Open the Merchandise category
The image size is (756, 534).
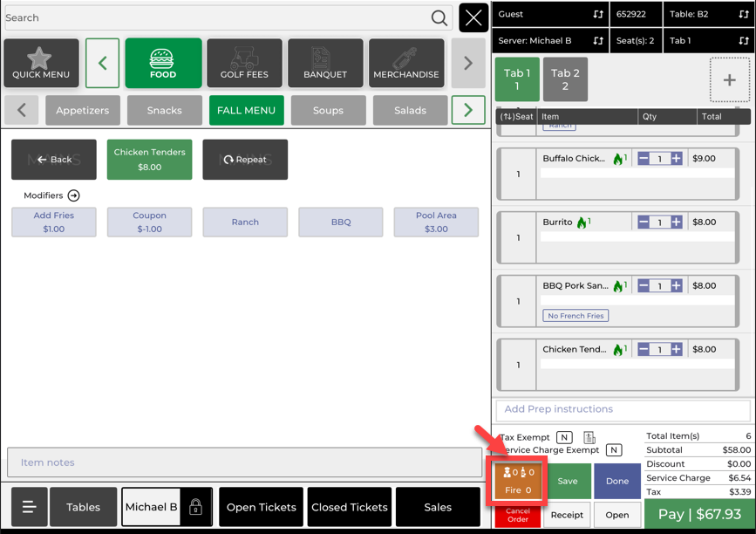click(405, 63)
